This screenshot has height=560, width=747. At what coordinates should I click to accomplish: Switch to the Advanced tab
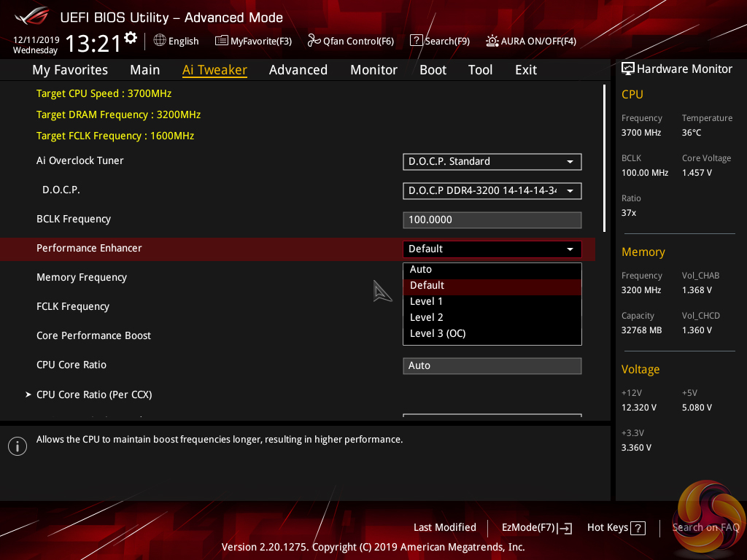tap(298, 70)
